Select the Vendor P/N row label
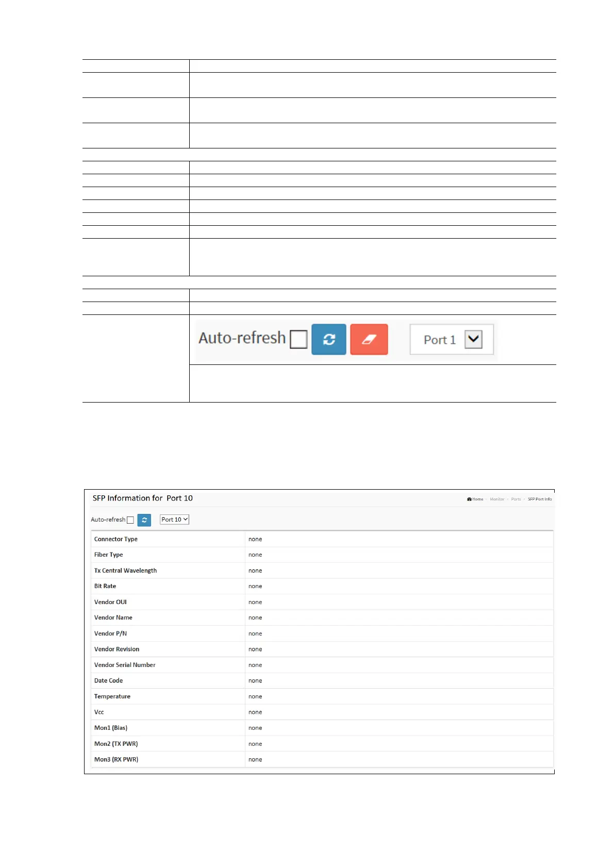The image size is (614, 868). 110,633
